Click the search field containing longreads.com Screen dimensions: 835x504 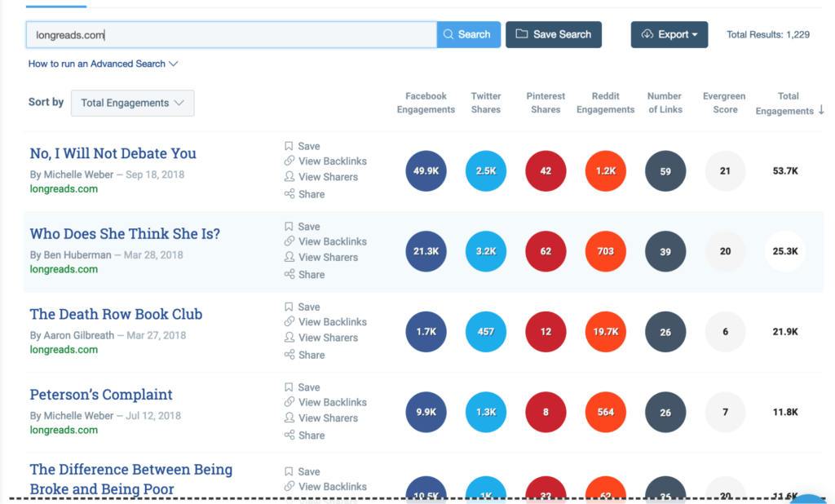(232, 35)
